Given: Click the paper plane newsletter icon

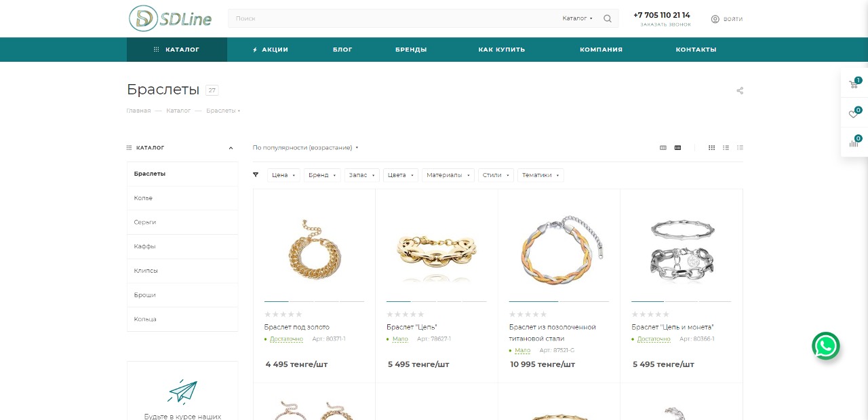Looking at the screenshot, I should click(182, 391).
